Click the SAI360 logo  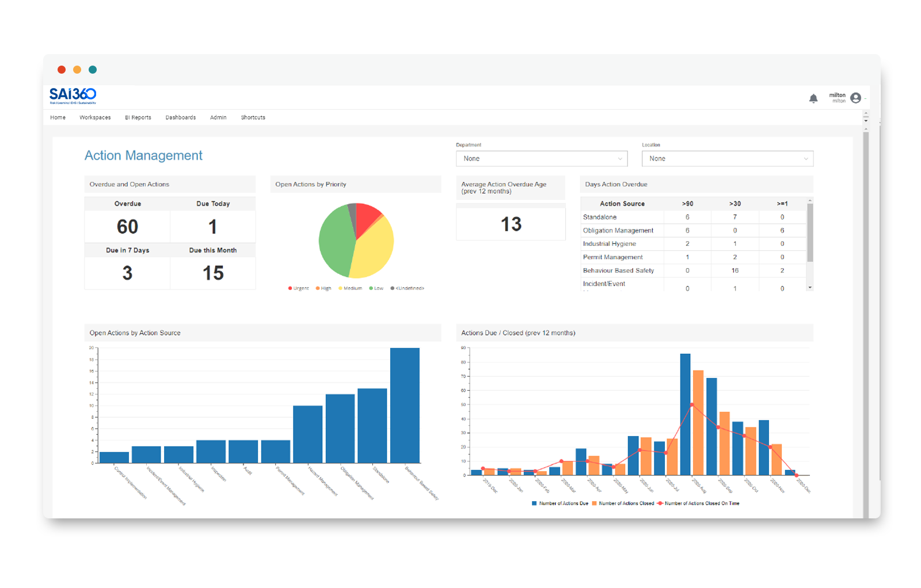coord(72,96)
